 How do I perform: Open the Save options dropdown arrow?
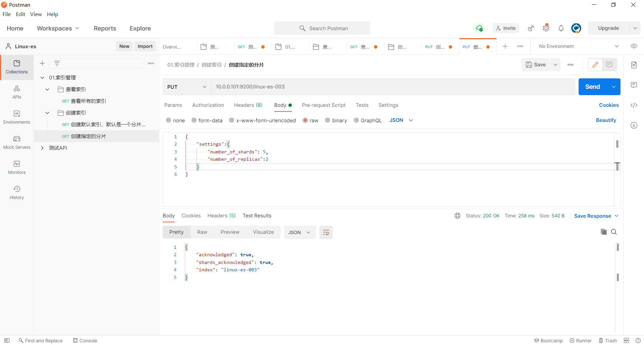click(555, 65)
